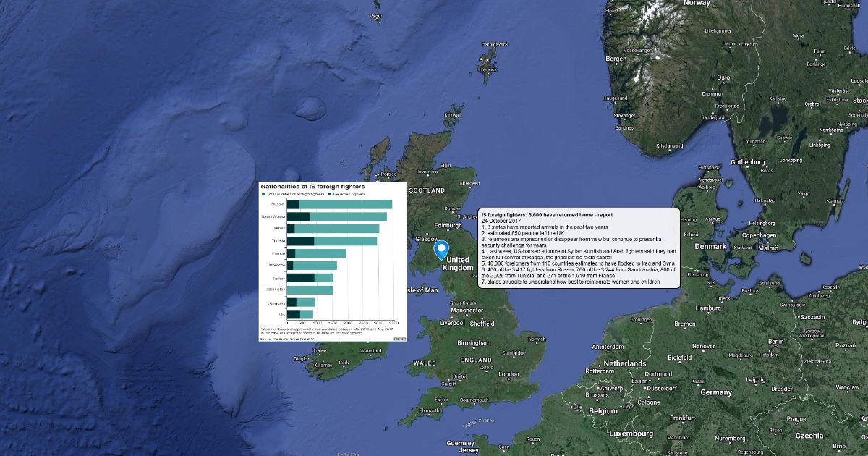Click the teal total fighters legend square
The width and height of the screenshot is (868, 456).
(263, 195)
